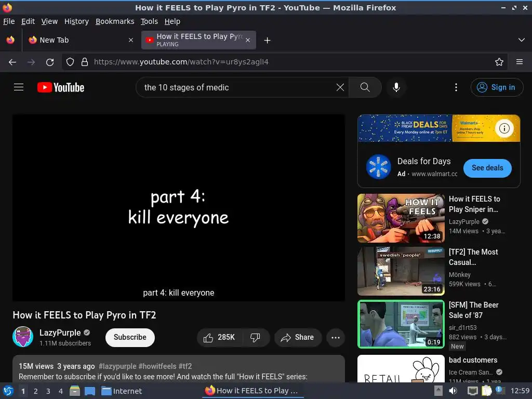This screenshot has height=399, width=532.
Task: Expand the list all tabs chevron
Action: (x=522, y=40)
